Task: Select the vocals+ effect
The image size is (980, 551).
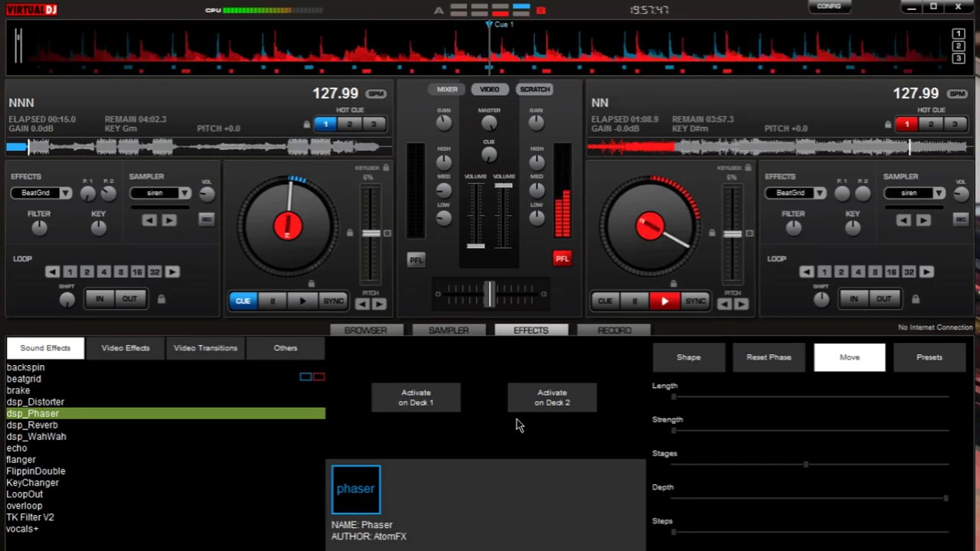Action: point(22,529)
